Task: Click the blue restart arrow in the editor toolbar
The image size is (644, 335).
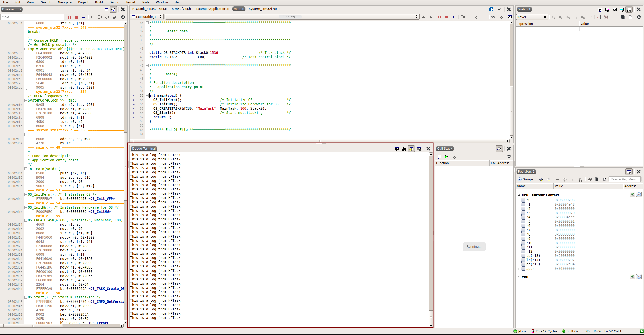Action: coord(454,17)
